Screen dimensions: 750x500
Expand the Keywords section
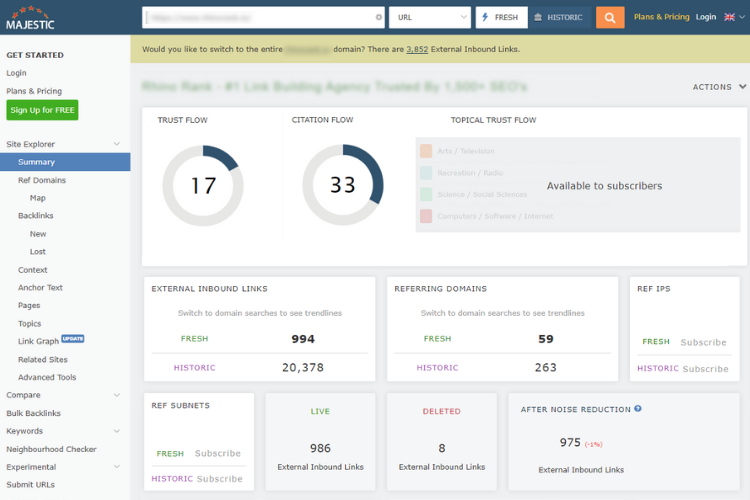(x=116, y=431)
